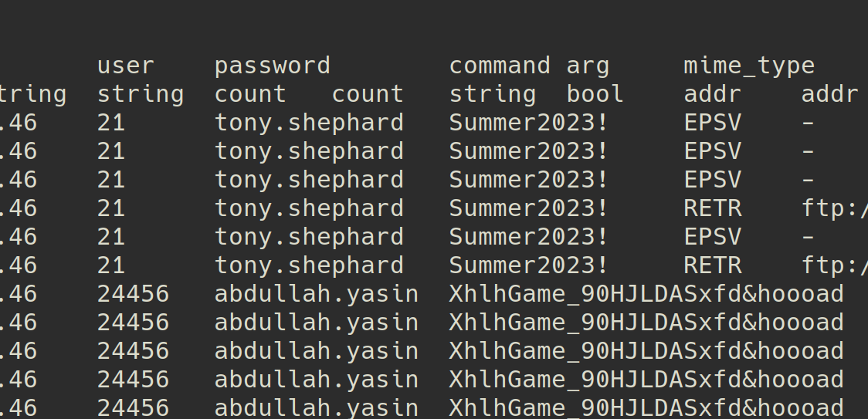Viewport: 868px width, 419px height.
Task: Click the first "RETR" command entry
Action: 712,208
